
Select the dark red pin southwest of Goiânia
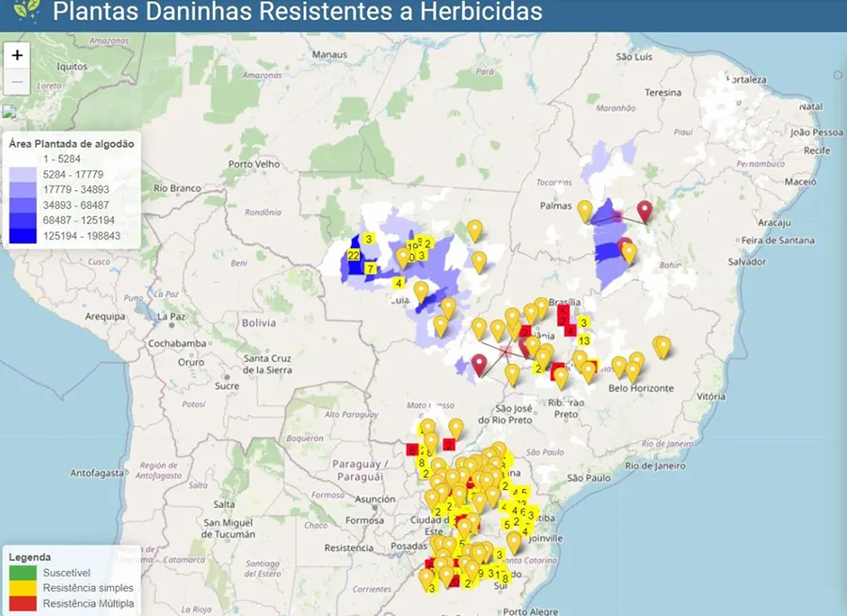479,364
